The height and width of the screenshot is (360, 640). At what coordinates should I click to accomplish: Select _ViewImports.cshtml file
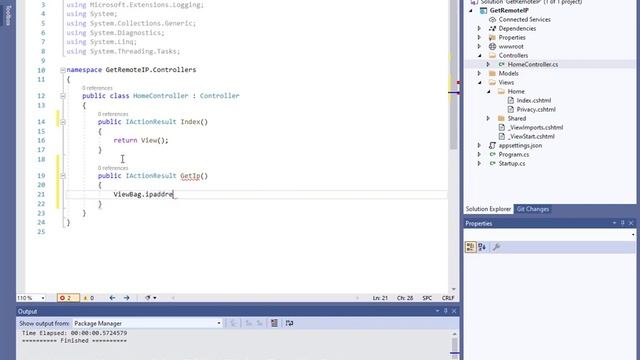pyautogui.click(x=535, y=127)
